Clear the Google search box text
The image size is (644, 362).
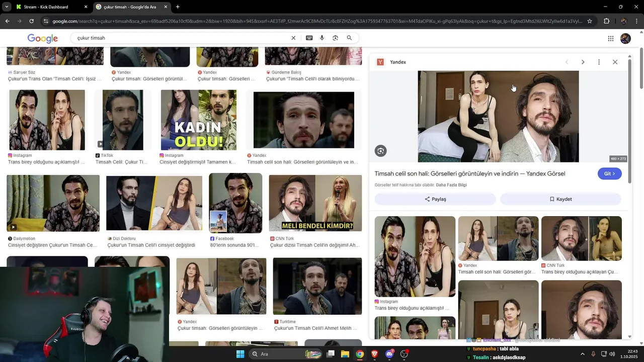click(294, 38)
